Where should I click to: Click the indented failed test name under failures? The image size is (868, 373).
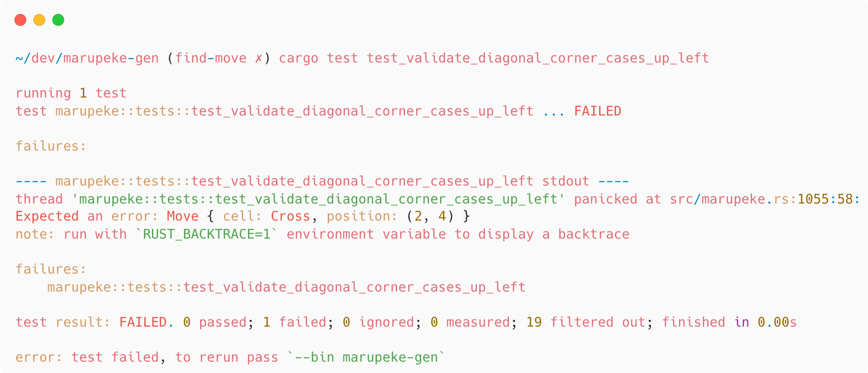tap(286, 287)
